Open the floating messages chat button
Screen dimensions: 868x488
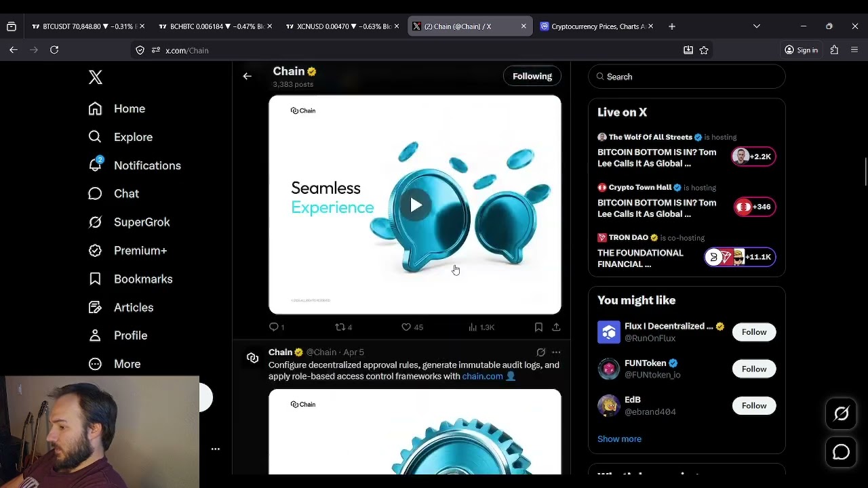(x=841, y=451)
